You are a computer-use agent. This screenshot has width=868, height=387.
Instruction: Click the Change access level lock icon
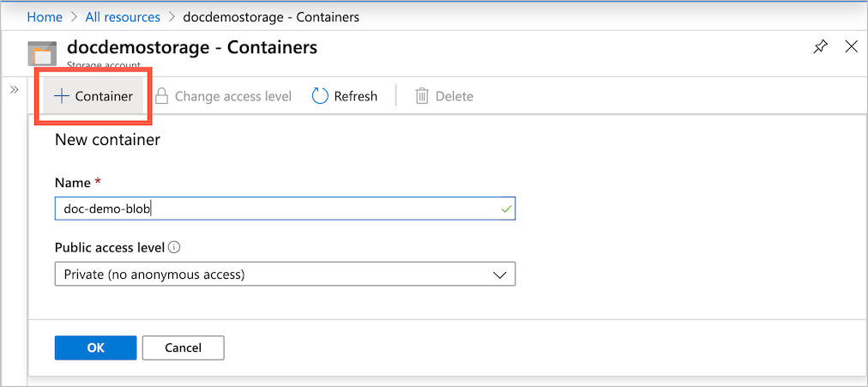coord(161,96)
